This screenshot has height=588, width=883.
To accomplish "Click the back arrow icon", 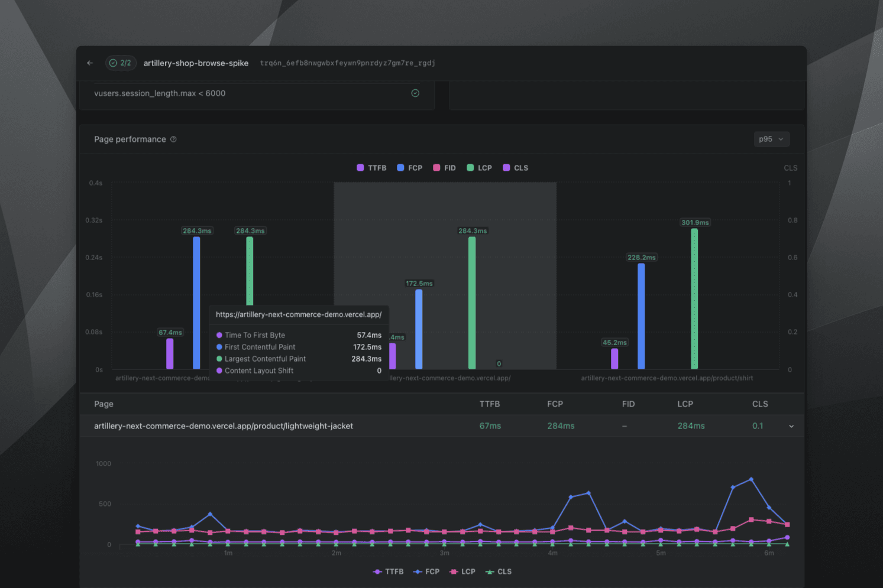I will click(x=90, y=63).
